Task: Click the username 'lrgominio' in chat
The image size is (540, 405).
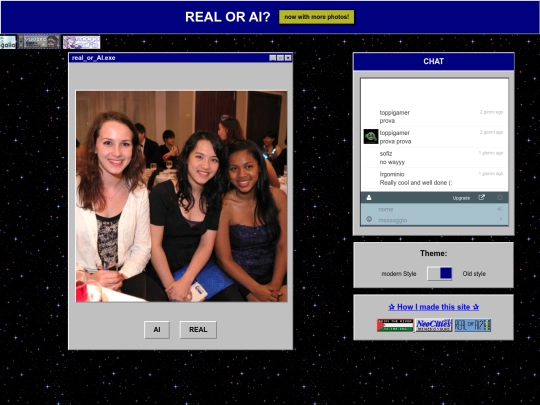Action: coord(392,174)
